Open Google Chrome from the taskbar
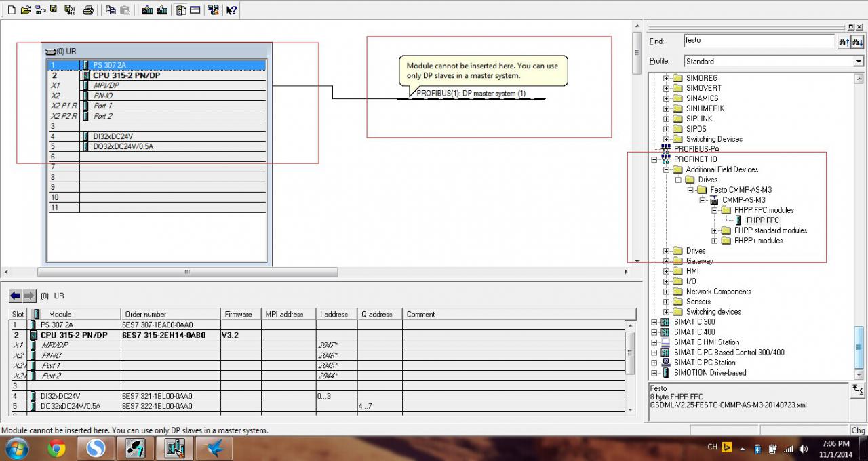Screen dimensions: 868x461 coord(57,448)
